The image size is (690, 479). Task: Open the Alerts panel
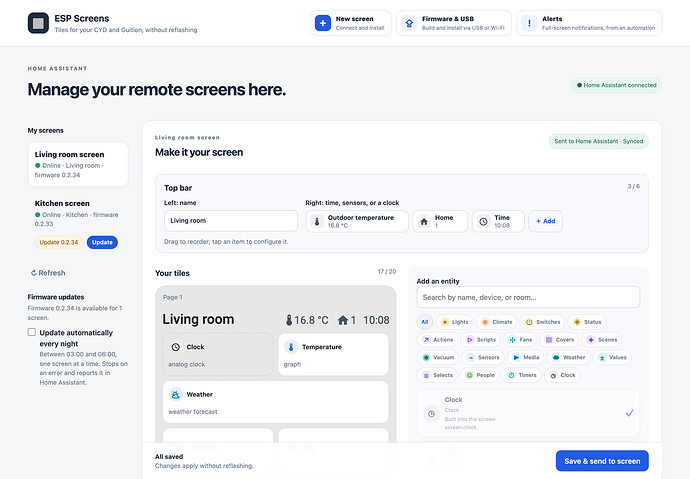point(589,23)
